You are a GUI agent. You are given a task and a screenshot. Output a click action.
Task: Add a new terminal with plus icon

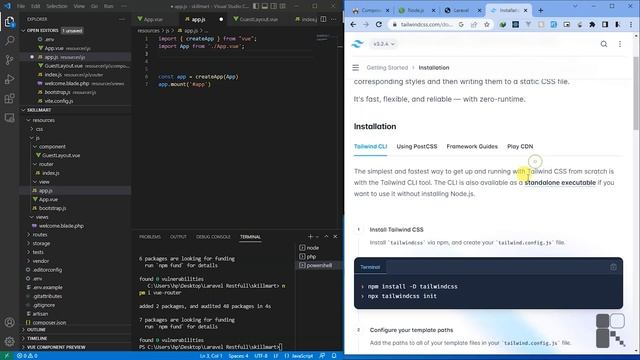tap(310, 236)
